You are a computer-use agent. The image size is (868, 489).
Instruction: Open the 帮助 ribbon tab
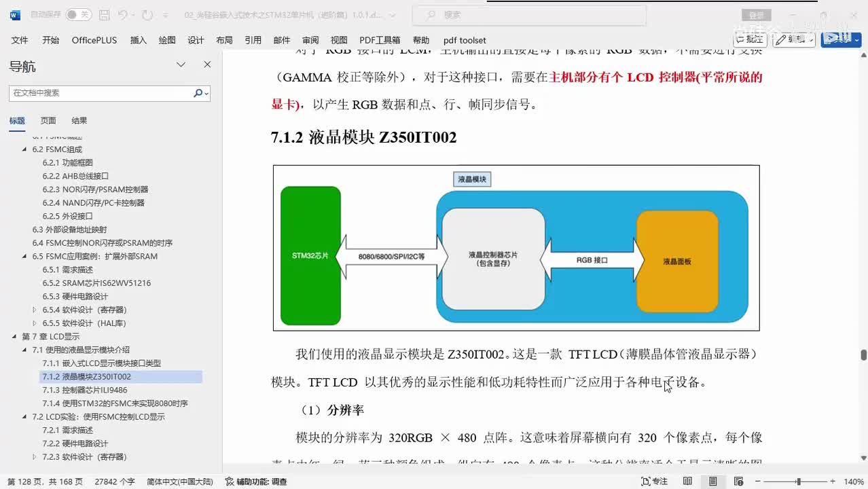pos(421,40)
